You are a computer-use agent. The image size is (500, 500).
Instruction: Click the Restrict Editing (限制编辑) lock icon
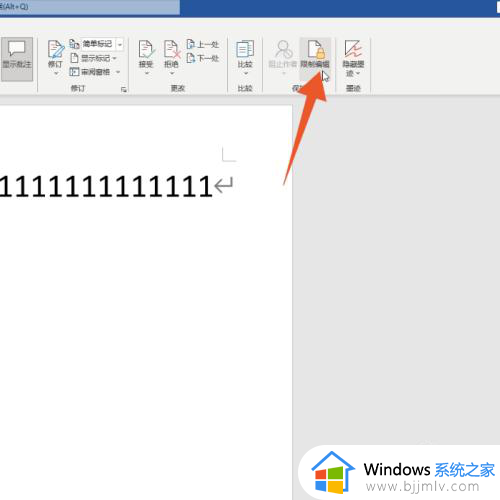pyautogui.click(x=316, y=49)
